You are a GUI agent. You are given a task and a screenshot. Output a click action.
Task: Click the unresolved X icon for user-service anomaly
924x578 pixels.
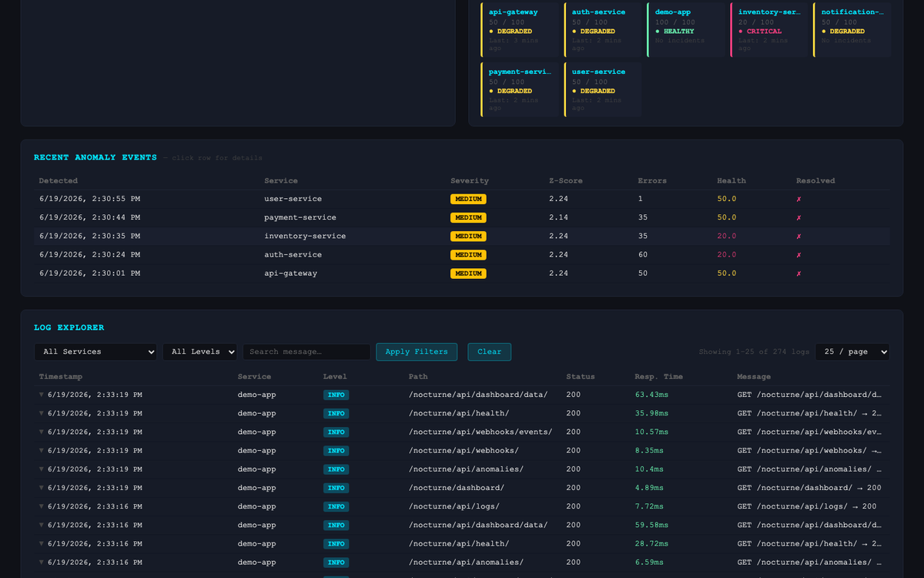coord(798,199)
